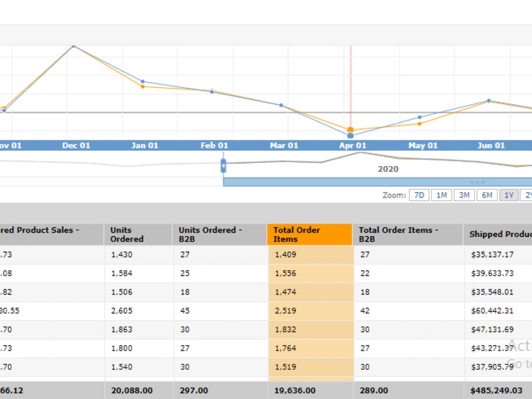Select Total Order Items cell 1,832

[x=311, y=329]
